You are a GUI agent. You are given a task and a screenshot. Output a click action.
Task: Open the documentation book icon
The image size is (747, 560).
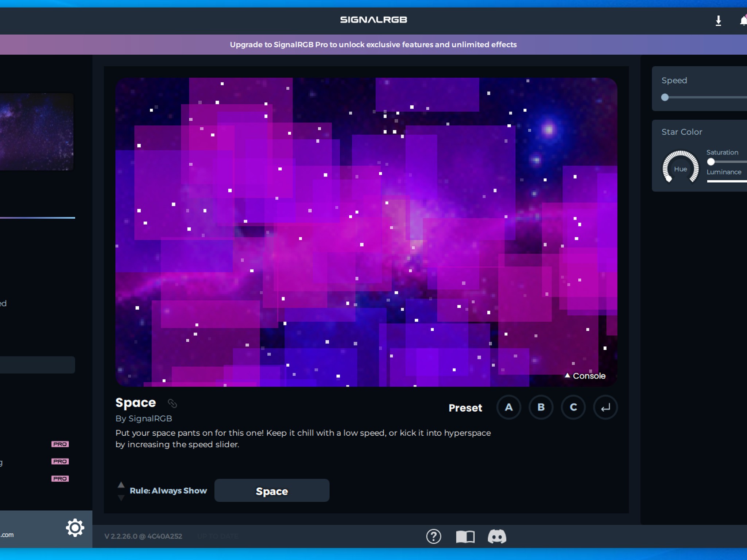pos(465,536)
